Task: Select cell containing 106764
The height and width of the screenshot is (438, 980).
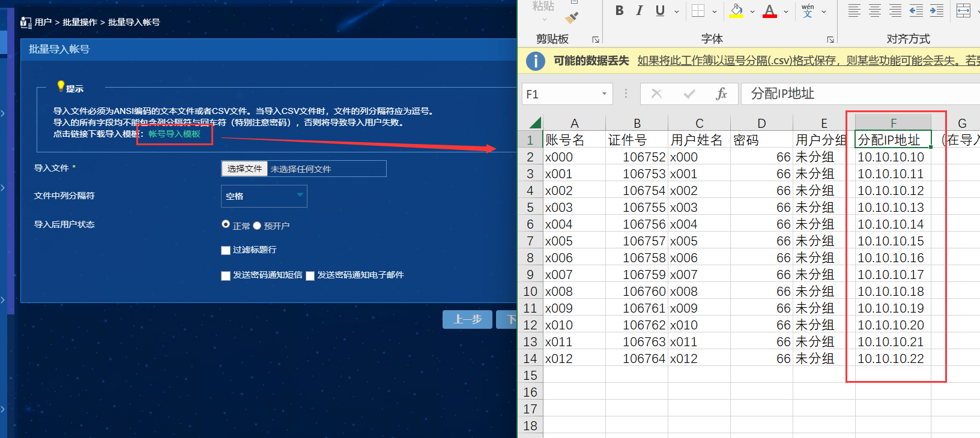Action: point(637,359)
